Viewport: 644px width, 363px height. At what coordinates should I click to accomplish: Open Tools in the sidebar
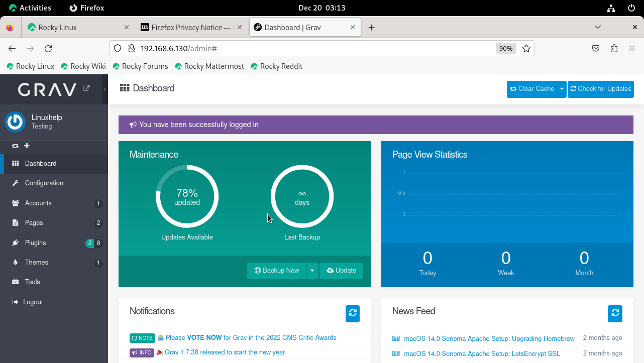[x=54, y=282]
